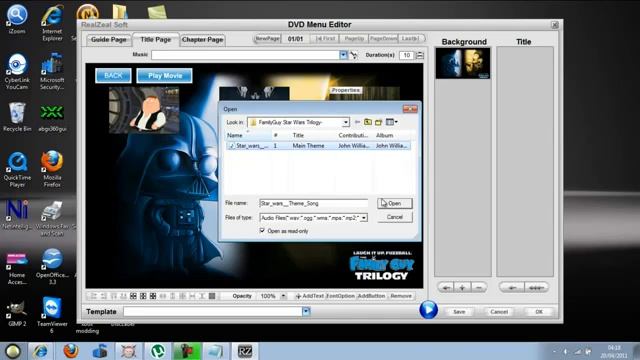Image resolution: width=640 pixels, height=360 pixels.
Task: Click the Background panel minus button
Action: pyautogui.click(x=479, y=287)
